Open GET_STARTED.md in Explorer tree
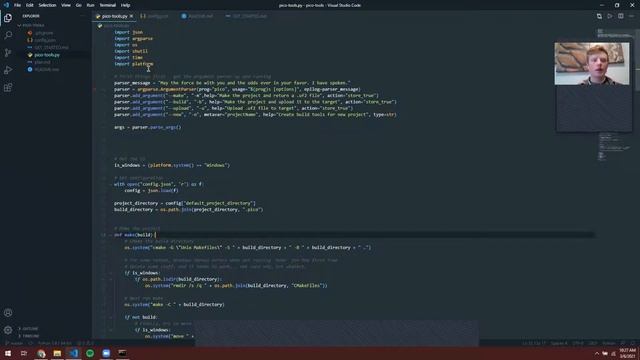Image resolution: width=640 pixels, height=360 pixels. tap(51, 47)
